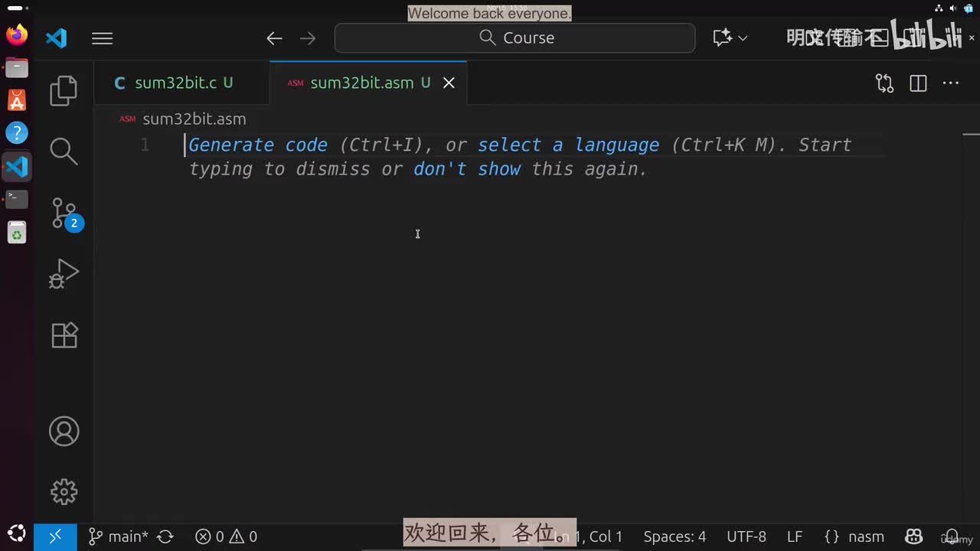This screenshot has width=980, height=551.
Task: Open the Copilot chat sparkle icon
Action: pos(722,38)
